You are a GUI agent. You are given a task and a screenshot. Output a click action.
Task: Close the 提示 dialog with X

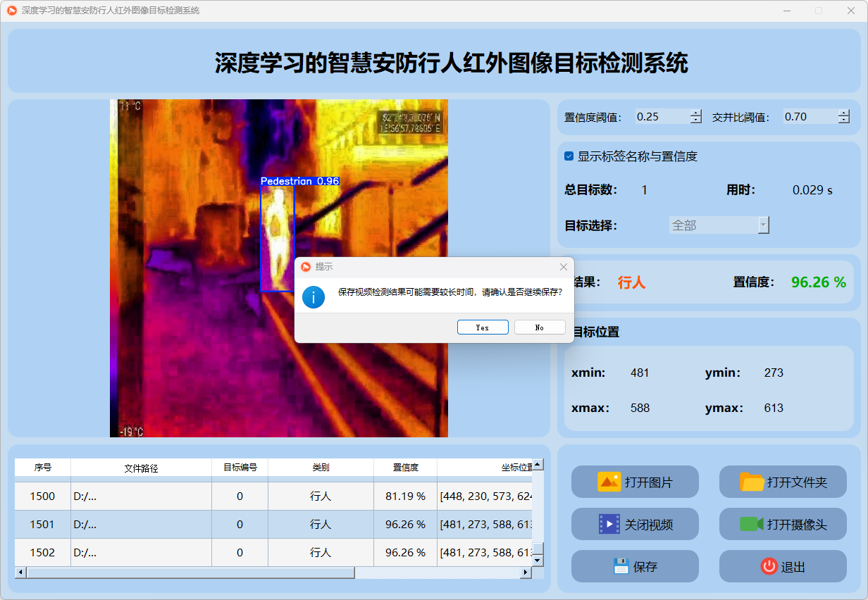point(563,267)
